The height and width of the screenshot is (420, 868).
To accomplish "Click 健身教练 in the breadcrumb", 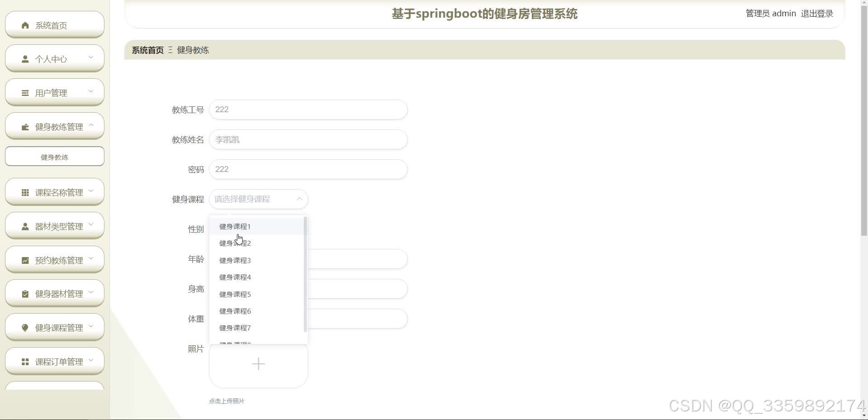I will 193,50.
